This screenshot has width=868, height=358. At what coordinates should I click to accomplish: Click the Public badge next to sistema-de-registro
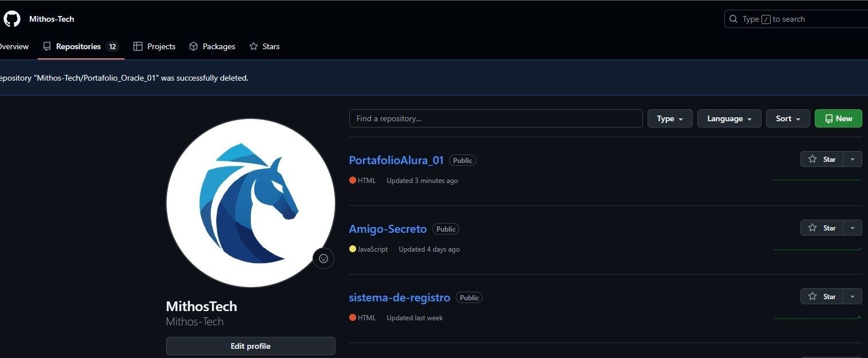(469, 298)
